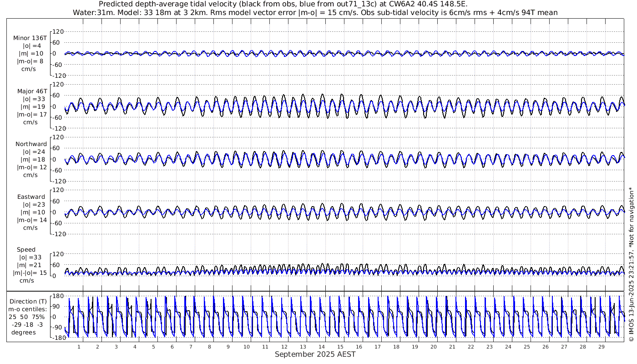This screenshot has height=364, width=637.
Task: Click '|m-o|= 14' under Eastward
Action: [32, 221]
